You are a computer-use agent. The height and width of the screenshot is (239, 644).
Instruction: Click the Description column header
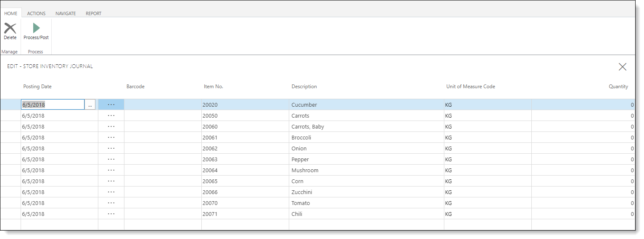tap(304, 87)
